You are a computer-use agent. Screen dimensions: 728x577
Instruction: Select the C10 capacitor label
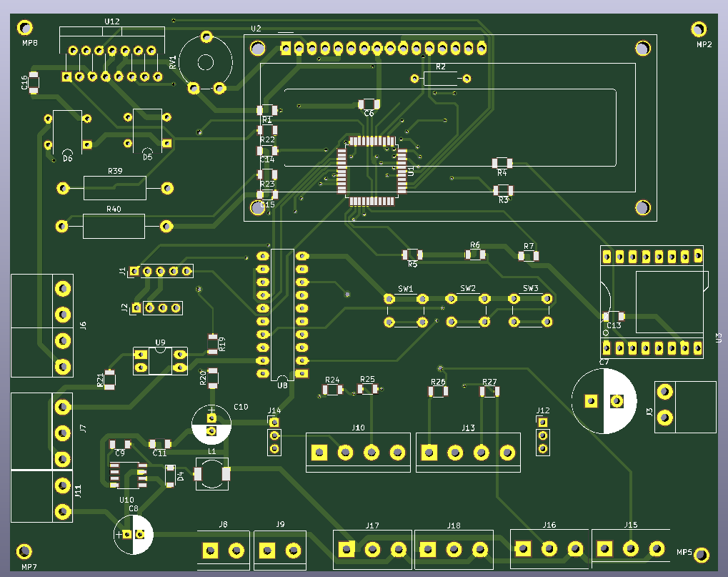[241, 407]
